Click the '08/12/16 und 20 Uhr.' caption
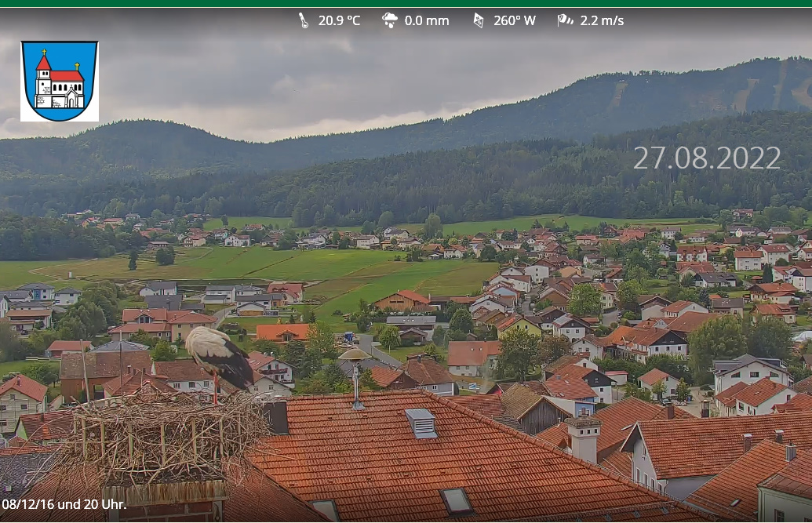 pyautogui.click(x=64, y=504)
